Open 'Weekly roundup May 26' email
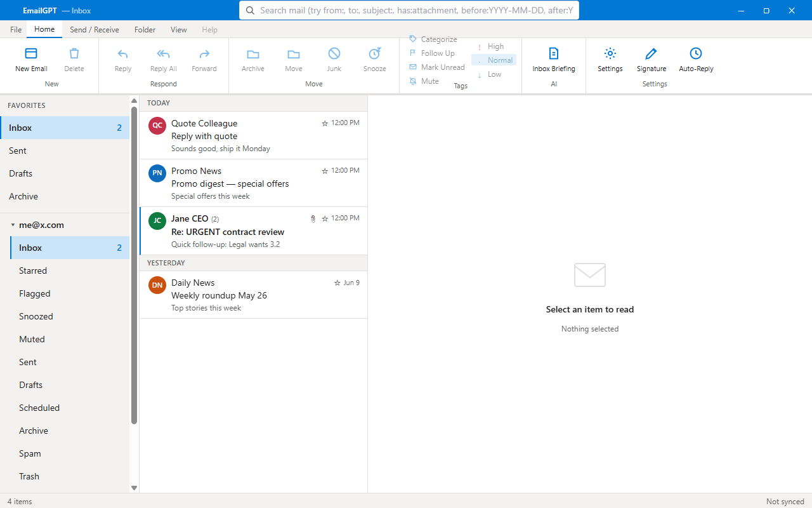 pos(253,295)
